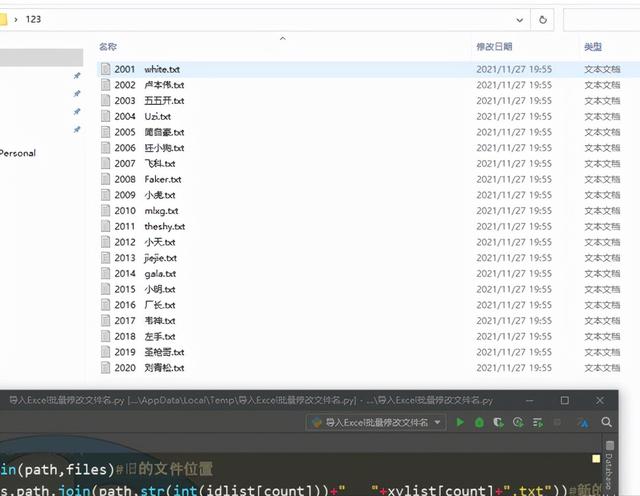This screenshot has width=640, height=496.
Task: Select file 2003 五五开.txt
Action: [x=149, y=101]
